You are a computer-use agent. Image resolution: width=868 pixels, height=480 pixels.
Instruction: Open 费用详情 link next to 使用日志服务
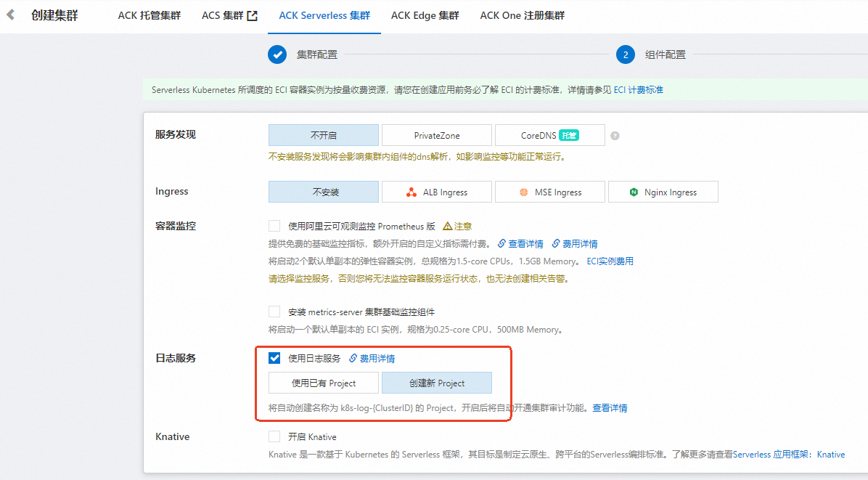(x=377, y=358)
